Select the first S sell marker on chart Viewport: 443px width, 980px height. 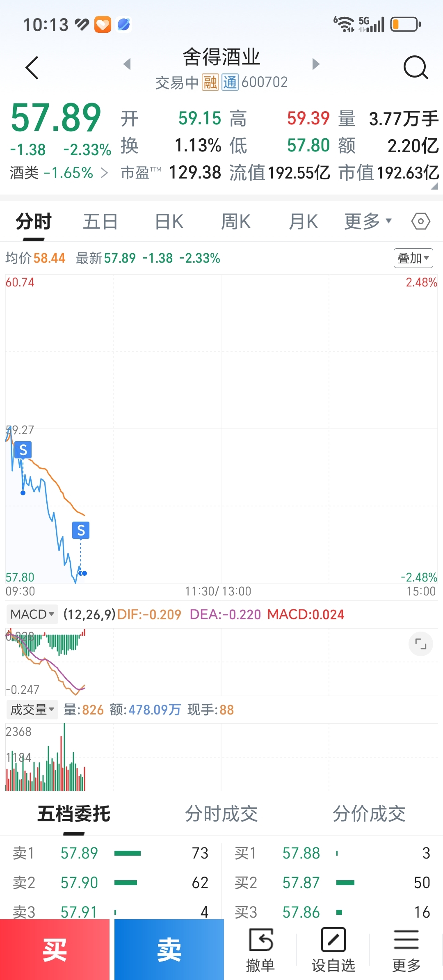click(x=23, y=450)
